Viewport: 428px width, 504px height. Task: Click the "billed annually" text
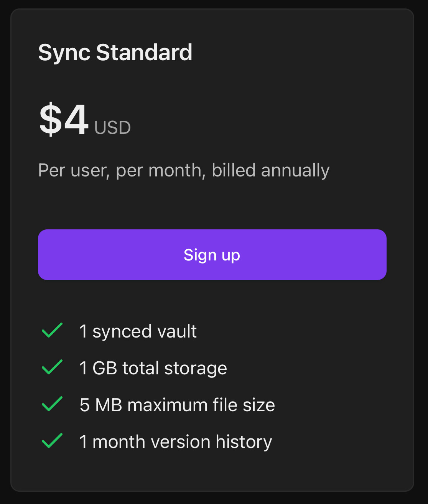coord(271,170)
